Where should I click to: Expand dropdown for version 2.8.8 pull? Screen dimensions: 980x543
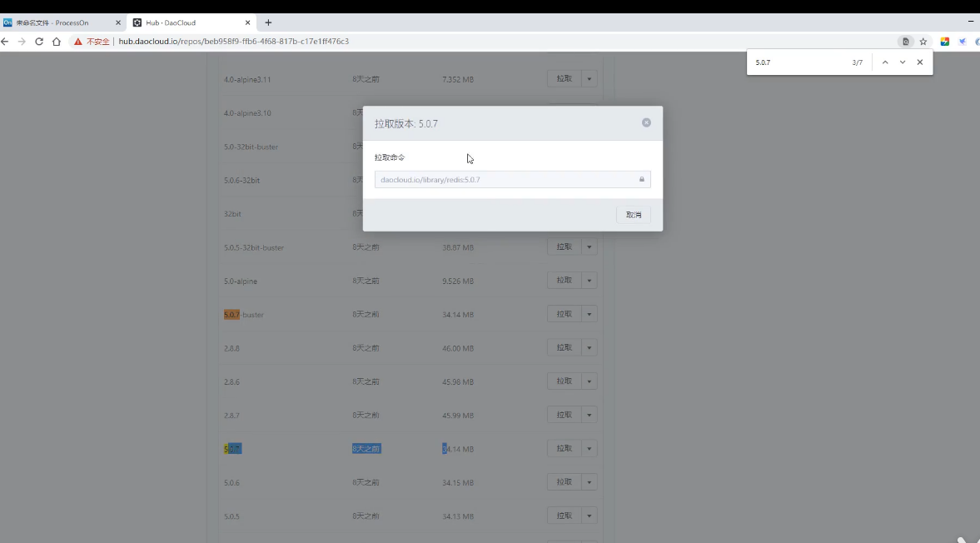point(589,347)
